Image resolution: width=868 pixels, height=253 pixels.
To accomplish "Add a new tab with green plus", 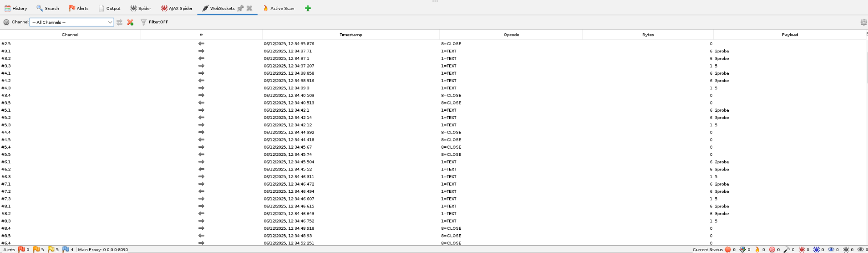I will point(308,8).
